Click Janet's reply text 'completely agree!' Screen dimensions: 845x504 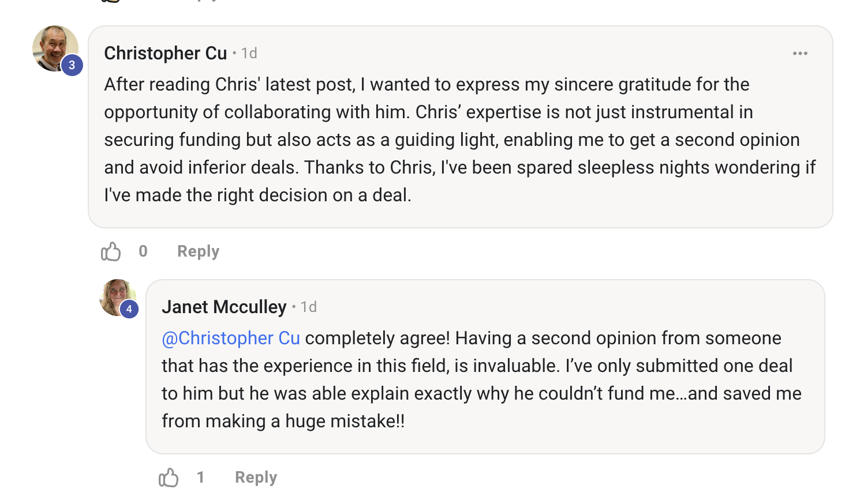click(377, 338)
